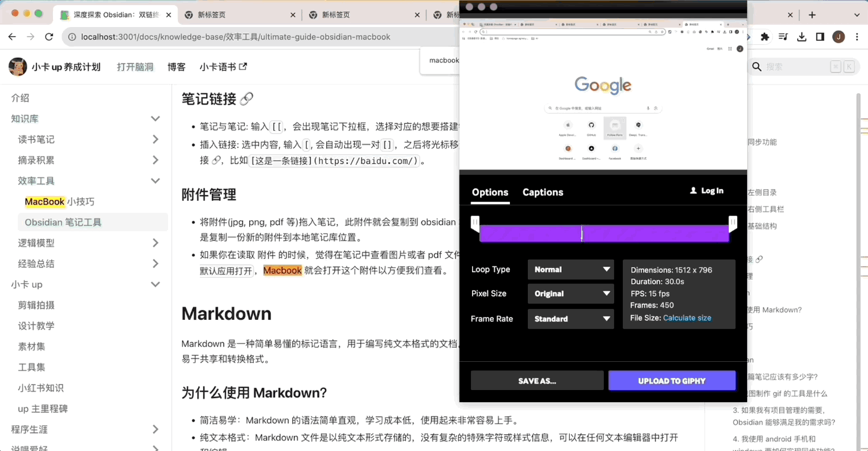
Task: Open 素材集 in the sidebar
Action: coord(32,346)
